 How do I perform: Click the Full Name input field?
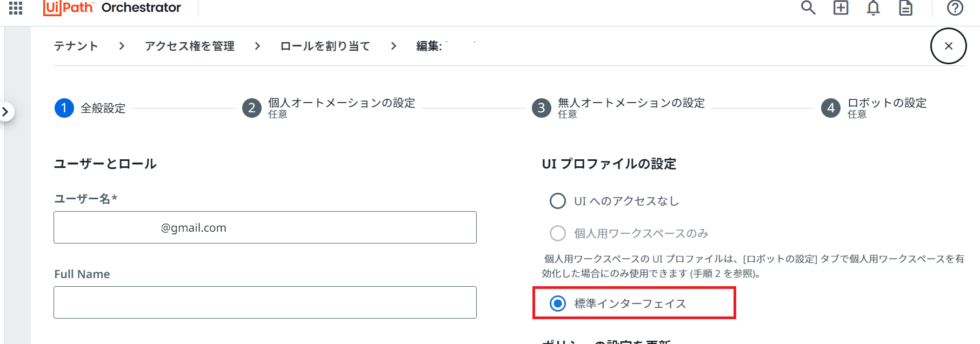[265, 302]
